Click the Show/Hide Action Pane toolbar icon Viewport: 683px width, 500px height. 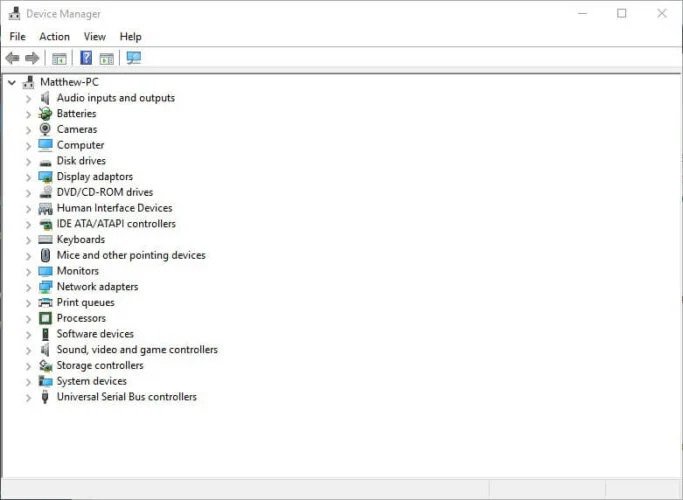[106, 58]
